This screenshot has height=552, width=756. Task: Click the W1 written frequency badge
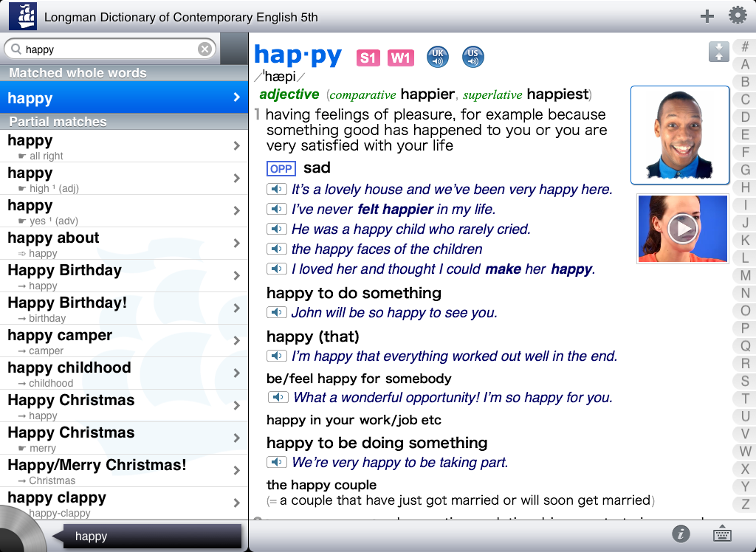pos(401,58)
